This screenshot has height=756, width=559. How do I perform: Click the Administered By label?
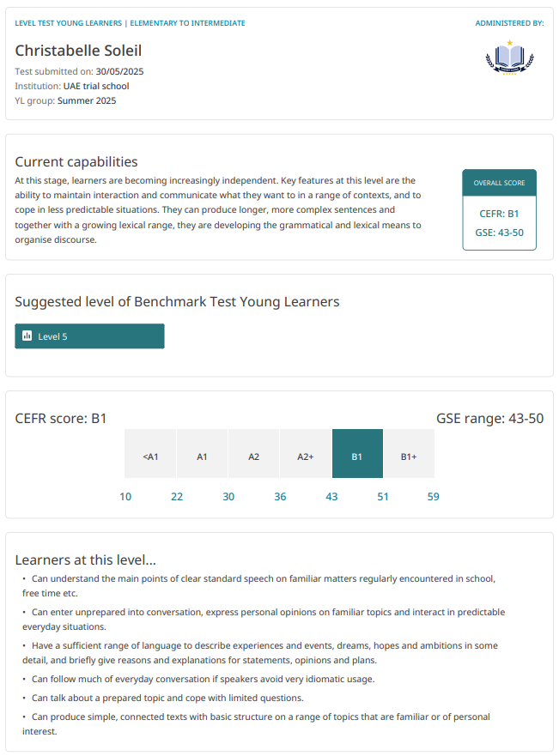[x=509, y=23]
